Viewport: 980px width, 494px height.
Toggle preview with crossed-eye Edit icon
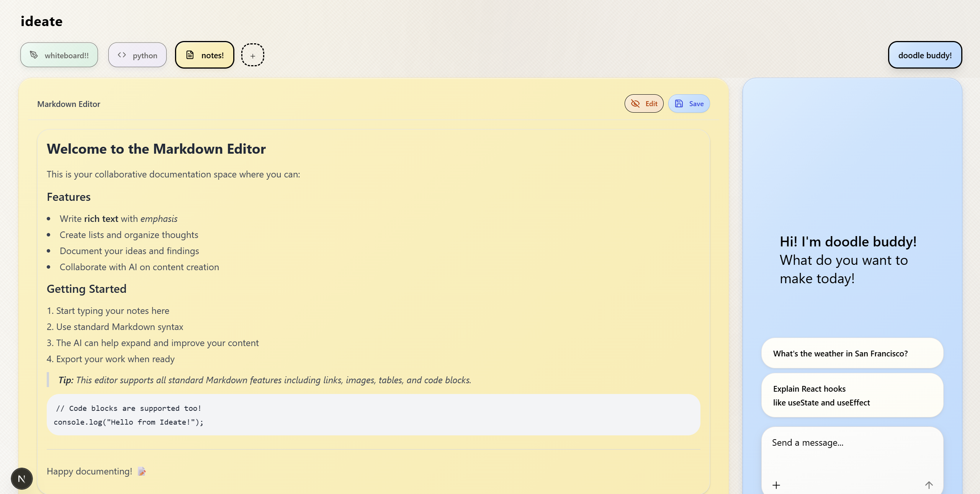coord(635,103)
